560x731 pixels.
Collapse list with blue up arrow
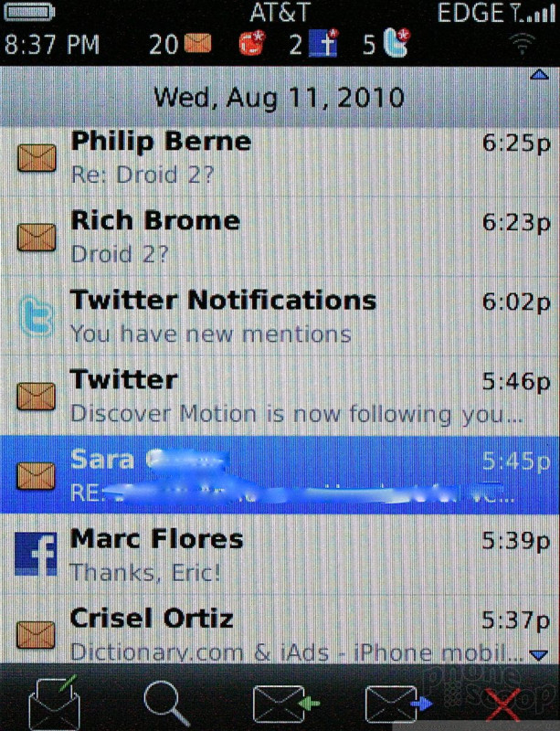539,75
